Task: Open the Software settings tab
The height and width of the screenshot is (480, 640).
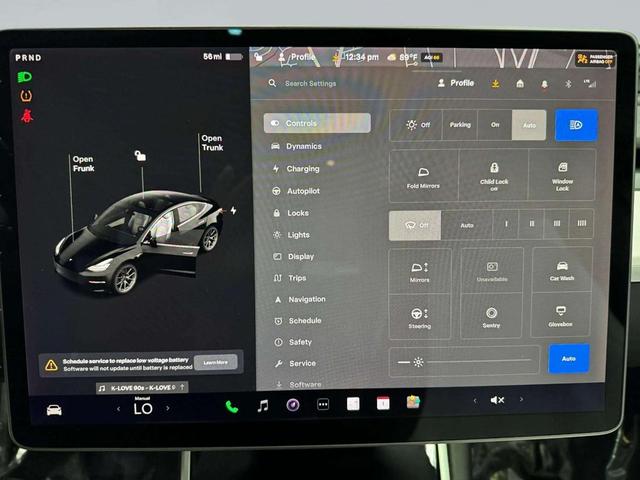Action: (x=298, y=384)
